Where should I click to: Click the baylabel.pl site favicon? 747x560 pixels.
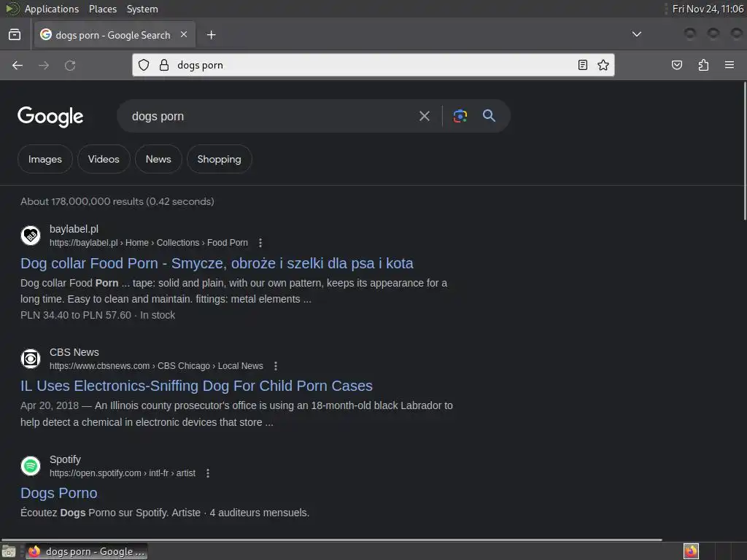31,236
